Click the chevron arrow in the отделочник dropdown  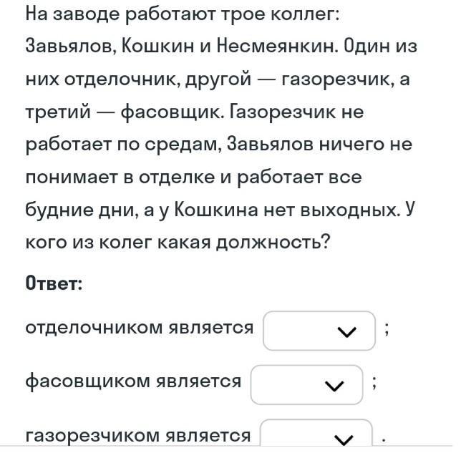coord(346,331)
